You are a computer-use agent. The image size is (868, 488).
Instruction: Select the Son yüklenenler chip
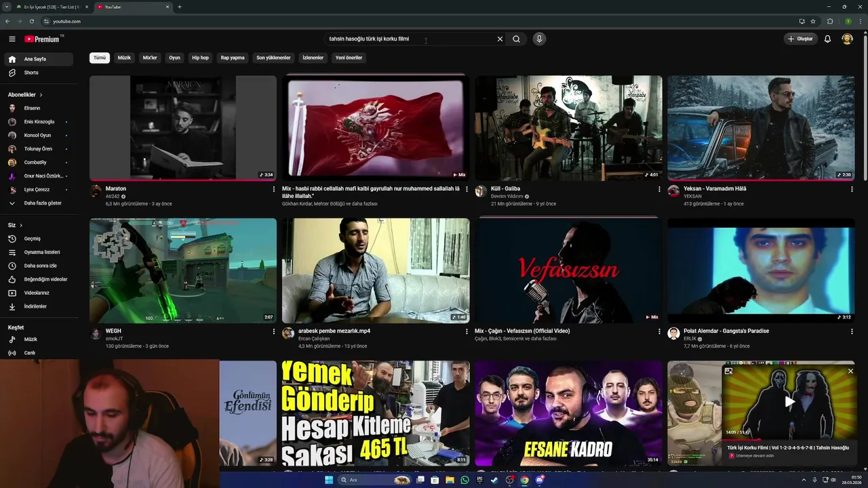tap(273, 58)
